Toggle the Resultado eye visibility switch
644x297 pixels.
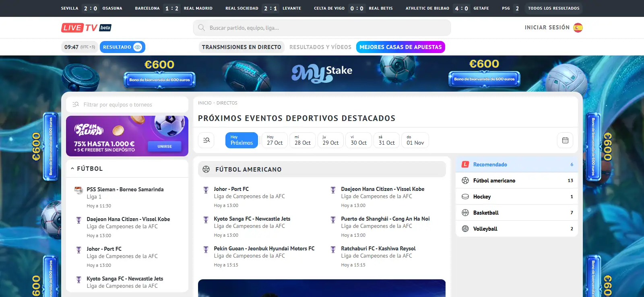(x=138, y=47)
